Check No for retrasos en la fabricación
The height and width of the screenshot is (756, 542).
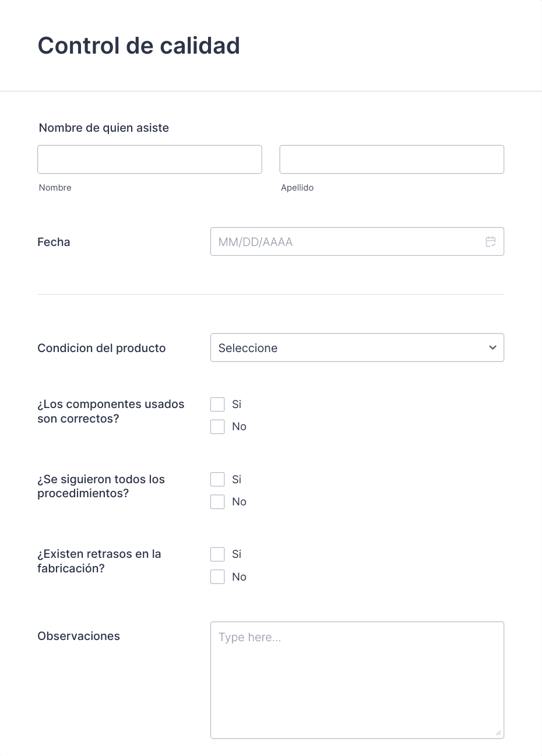click(217, 576)
